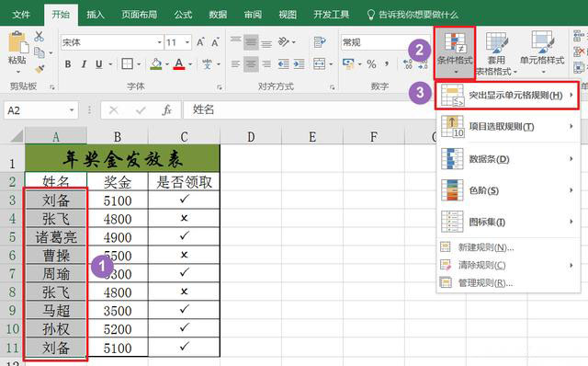Toggle Underline formatting
The width and height of the screenshot is (588, 366).
tap(98, 64)
